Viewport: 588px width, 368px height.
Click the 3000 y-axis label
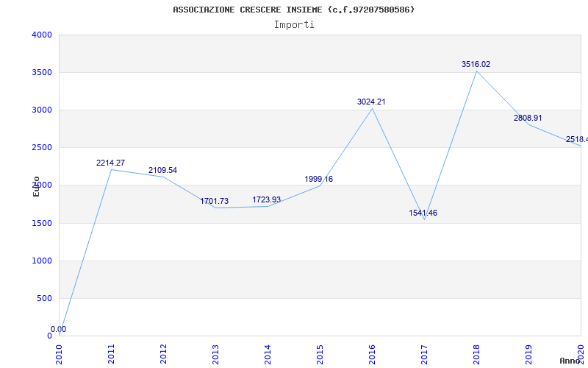(x=42, y=110)
